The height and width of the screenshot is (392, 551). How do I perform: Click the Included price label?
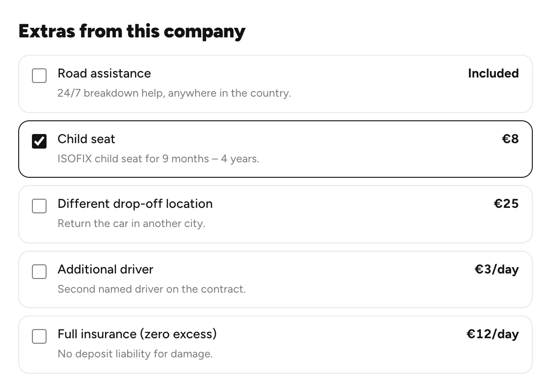pos(494,73)
